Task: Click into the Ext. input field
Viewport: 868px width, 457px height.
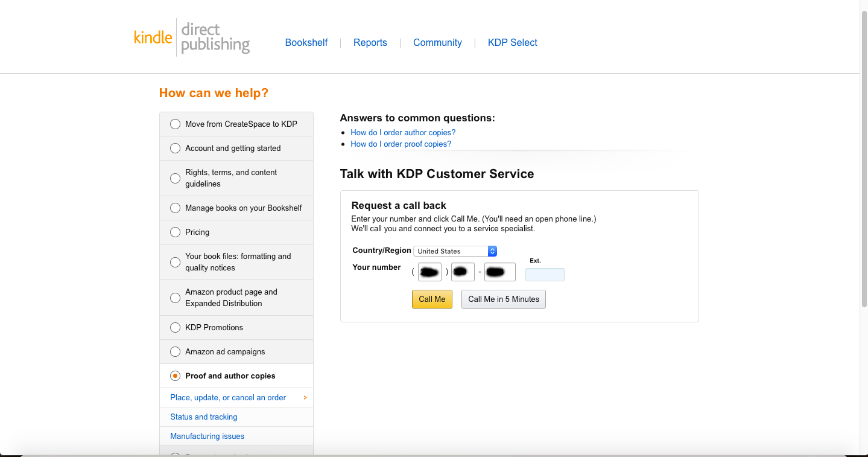Action: click(x=545, y=275)
